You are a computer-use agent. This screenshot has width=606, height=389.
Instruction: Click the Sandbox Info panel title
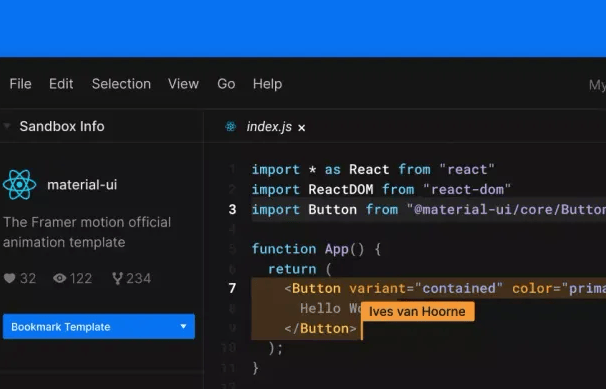[x=62, y=126]
